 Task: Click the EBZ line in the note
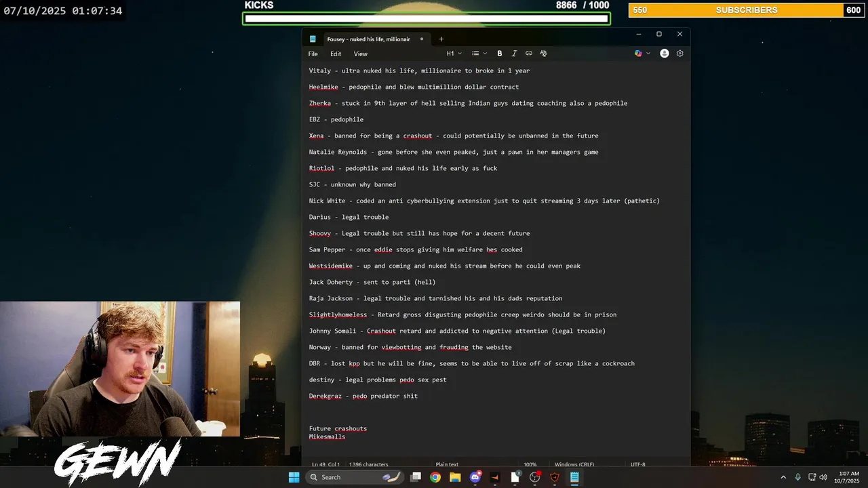pos(336,119)
